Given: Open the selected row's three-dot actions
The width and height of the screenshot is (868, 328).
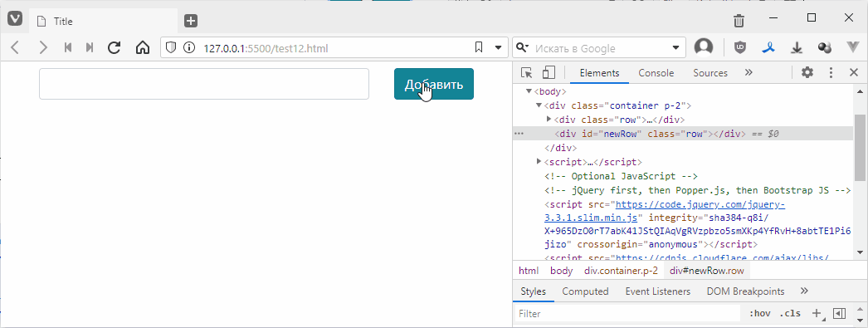Looking at the screenshot, I should pos(519,134).
